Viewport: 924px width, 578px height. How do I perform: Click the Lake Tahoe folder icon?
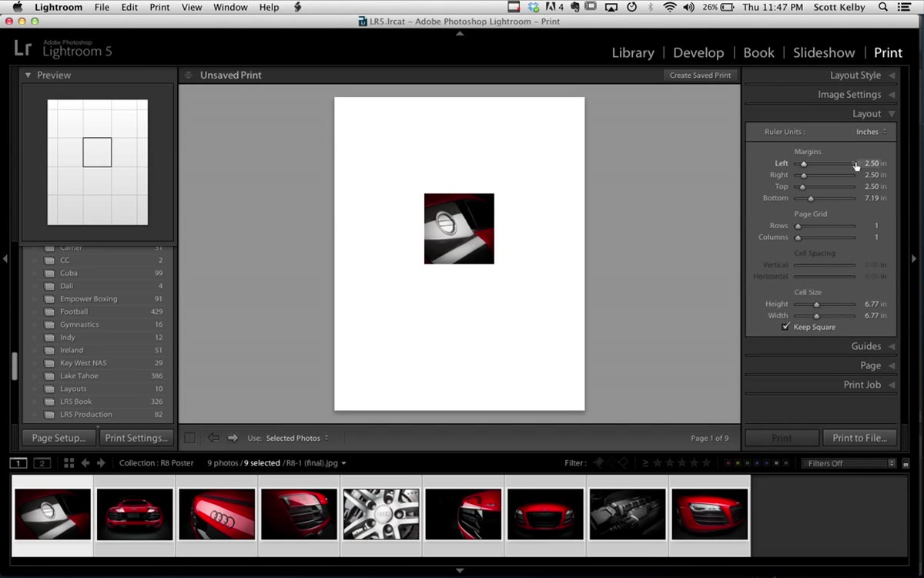click(x=49, y=376)
